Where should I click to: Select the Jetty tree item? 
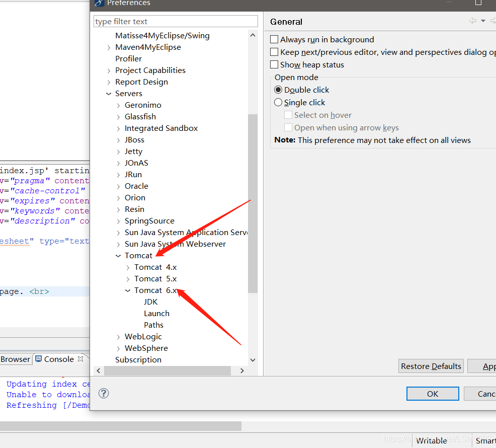click(x=133, y=152)
